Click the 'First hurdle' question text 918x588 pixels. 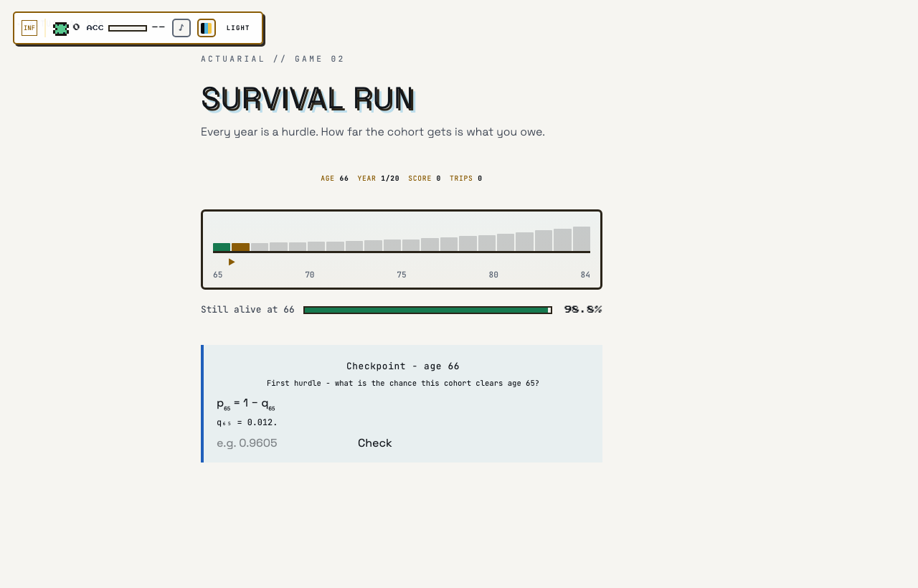coord(403,384)
